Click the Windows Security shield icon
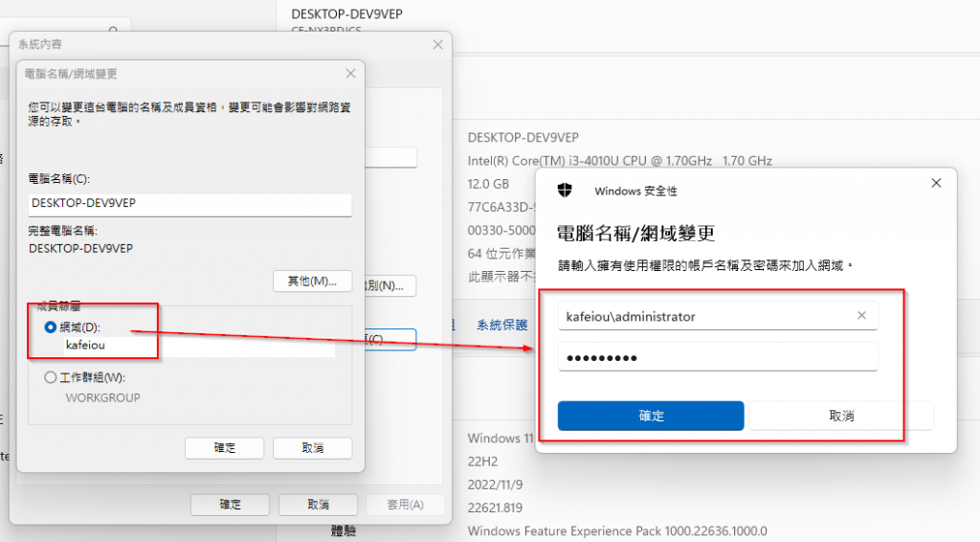This screenshot has width=980, height=542. [565, 190]
